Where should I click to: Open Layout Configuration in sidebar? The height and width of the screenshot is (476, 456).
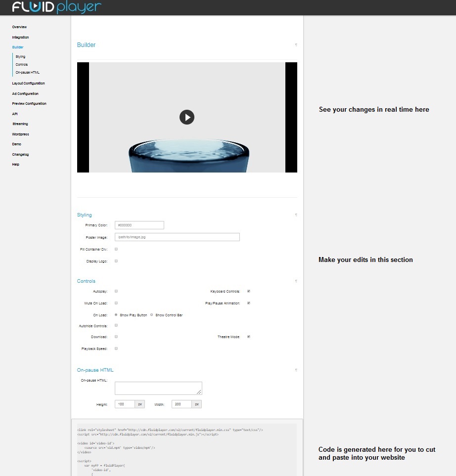tap(28, 83)
